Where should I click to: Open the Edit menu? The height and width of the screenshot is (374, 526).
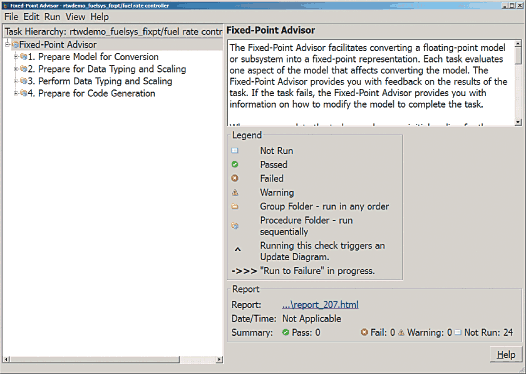tap(31, 17)
